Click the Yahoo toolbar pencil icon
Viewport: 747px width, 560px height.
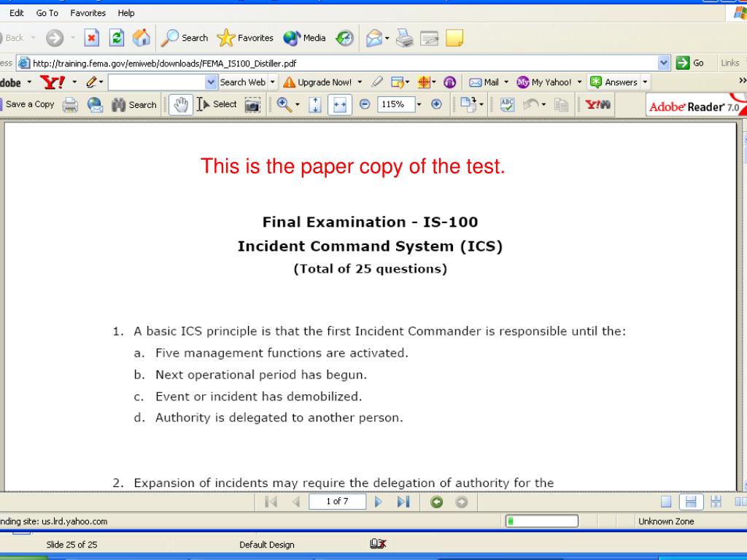(x=91, y=82)
